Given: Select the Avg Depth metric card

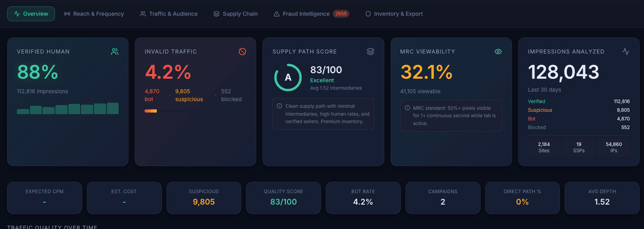Looking at the screenshot, I should point(602,198).
